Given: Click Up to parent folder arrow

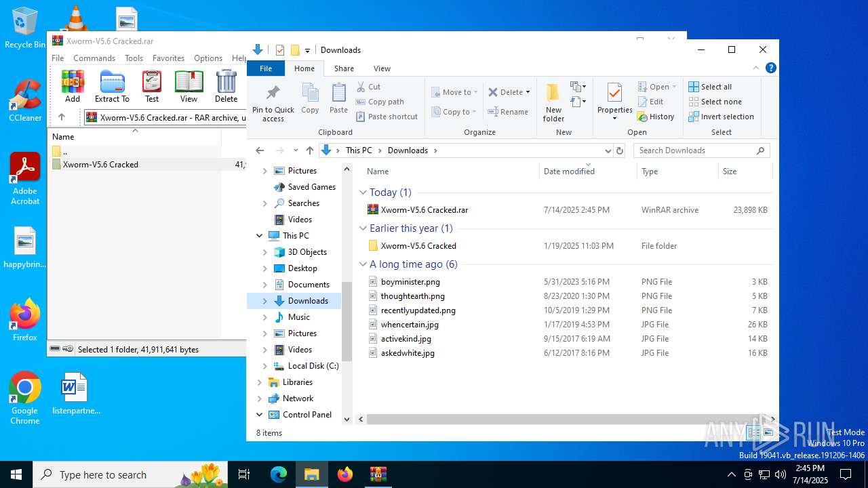Looking at the screenshot, I should click(x=310, y=150).
